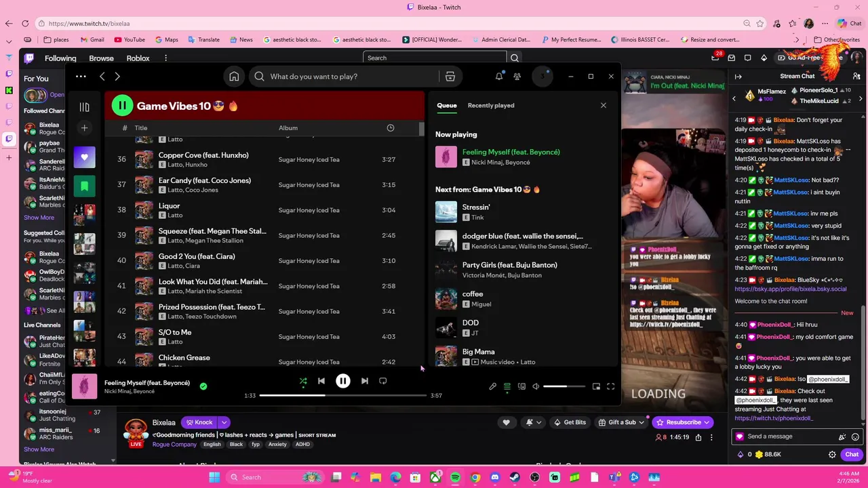This screenshot has width=868, height=488.
Task: Open the Spotify Browse icon in the search bar
Action: (450, 77)
